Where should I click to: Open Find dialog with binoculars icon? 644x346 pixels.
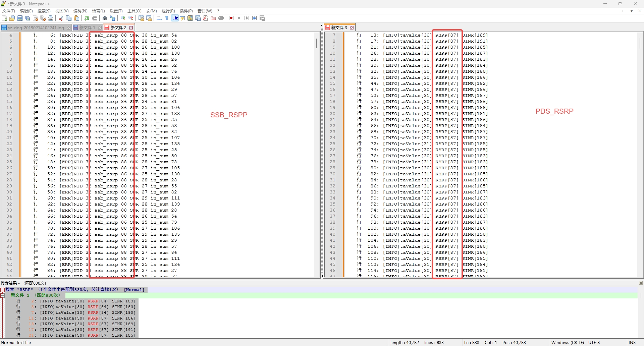click(x=105, y=18)
